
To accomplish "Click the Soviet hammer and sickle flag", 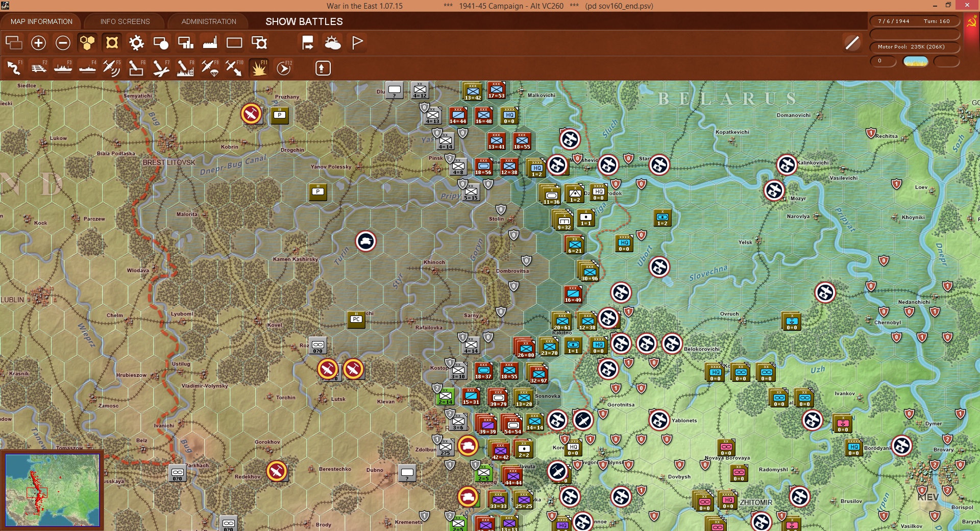I will [971, 22].
